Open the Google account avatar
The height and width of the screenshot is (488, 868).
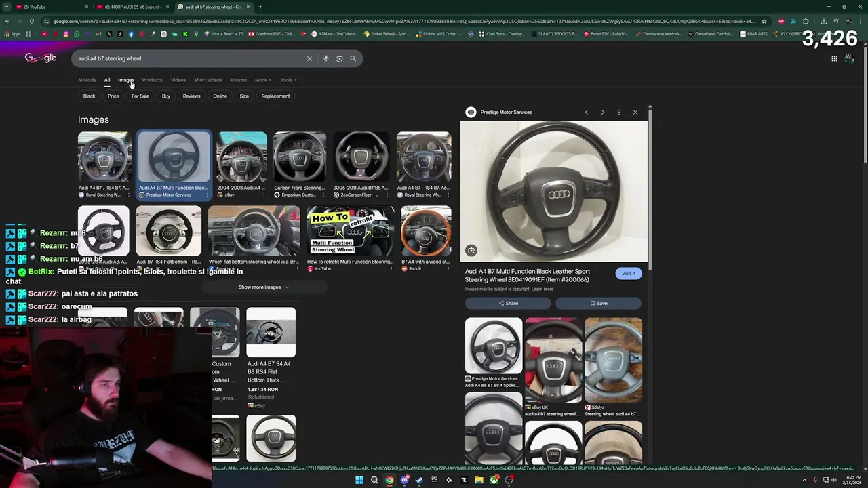pyautogui.click(x=849, y=58)
